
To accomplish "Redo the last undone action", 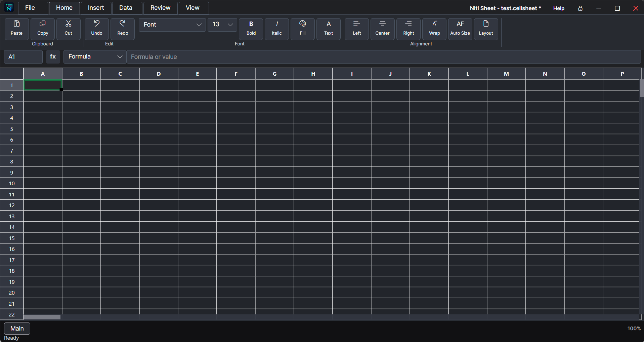I will tap(123, 29).
